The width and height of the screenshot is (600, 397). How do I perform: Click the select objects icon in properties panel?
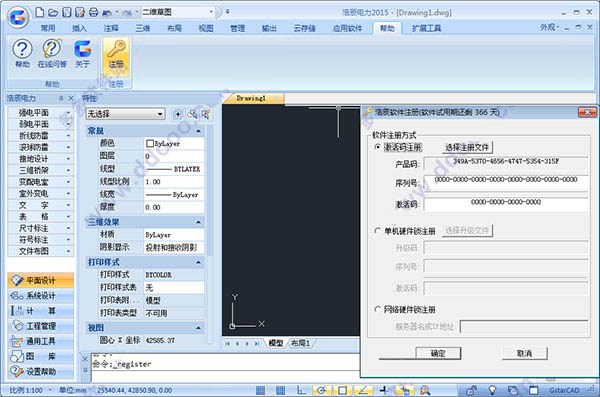click(x=192, y=114)
